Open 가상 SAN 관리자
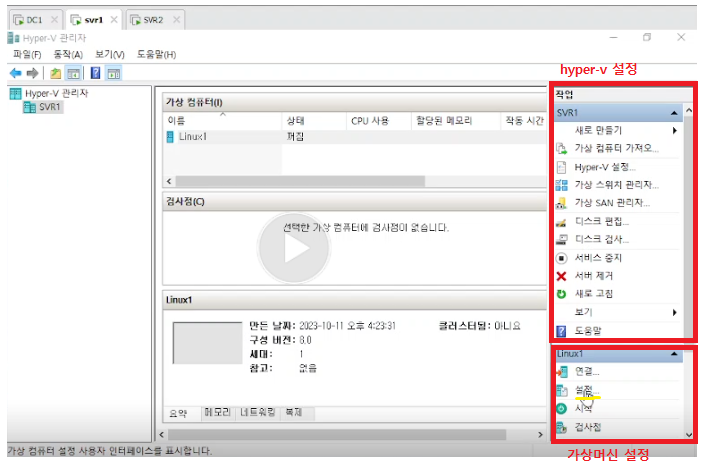703x473 pixels. [612, 203]
